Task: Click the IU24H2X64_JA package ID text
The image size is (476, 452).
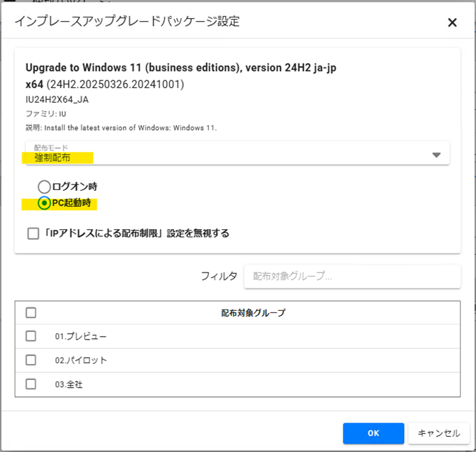Action: (x=57, y=99)
